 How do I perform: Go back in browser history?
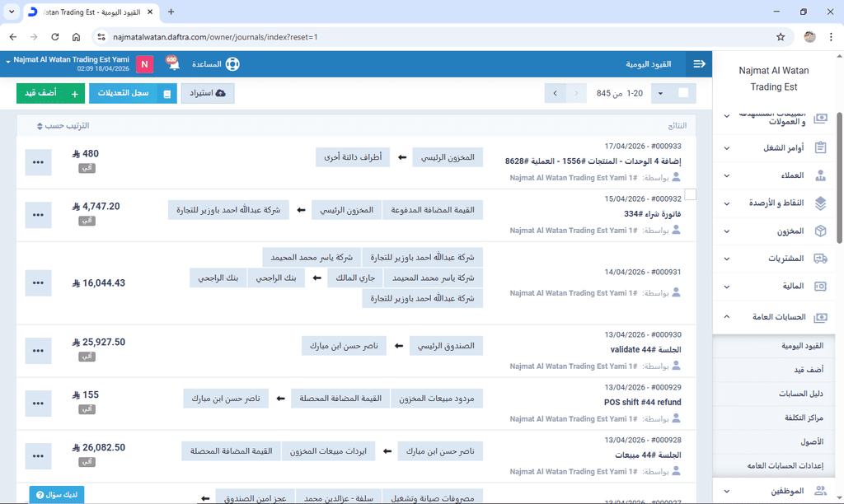[x=13, y=37]
